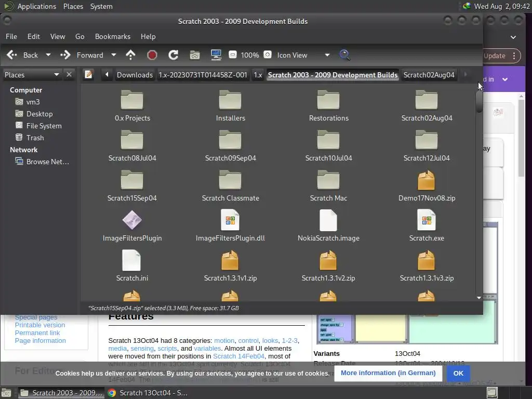Select the Scratch15Sep04 folder
The image size is (532, 399).
132,186
